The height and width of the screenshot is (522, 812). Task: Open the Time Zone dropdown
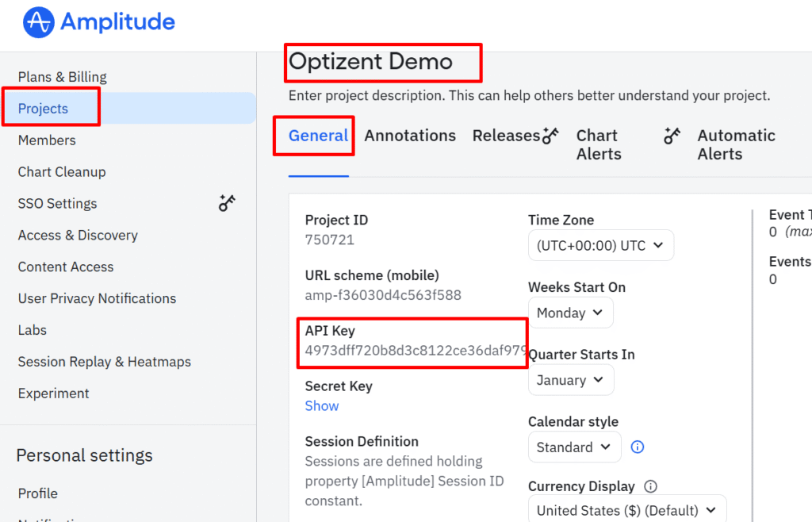600,246
